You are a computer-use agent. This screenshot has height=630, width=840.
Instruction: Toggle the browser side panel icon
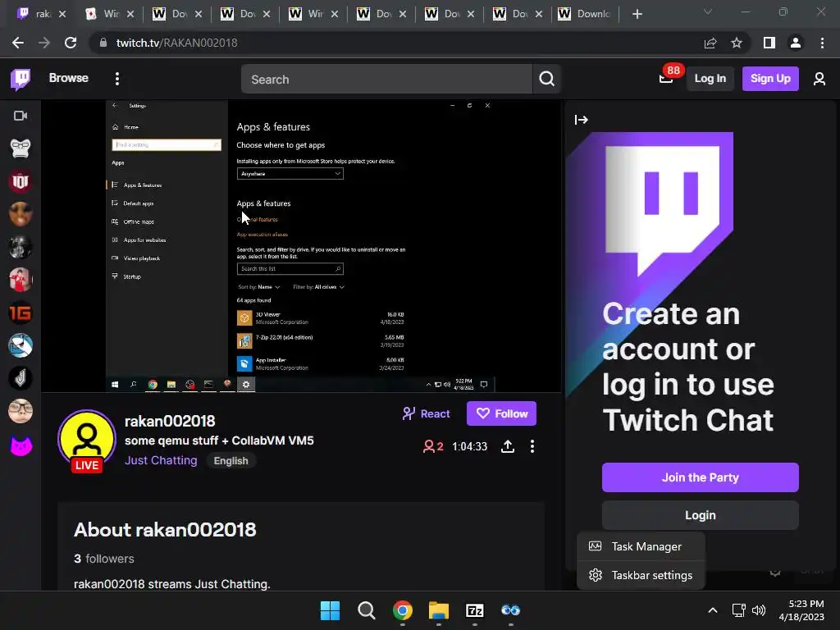click(769, 43)
